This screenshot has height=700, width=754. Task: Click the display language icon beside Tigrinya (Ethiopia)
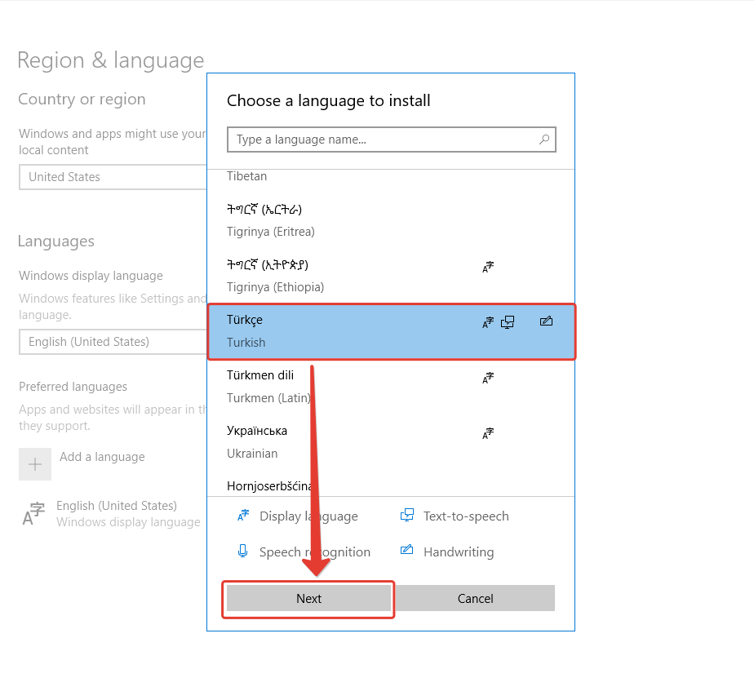click(x=488, y=267)
